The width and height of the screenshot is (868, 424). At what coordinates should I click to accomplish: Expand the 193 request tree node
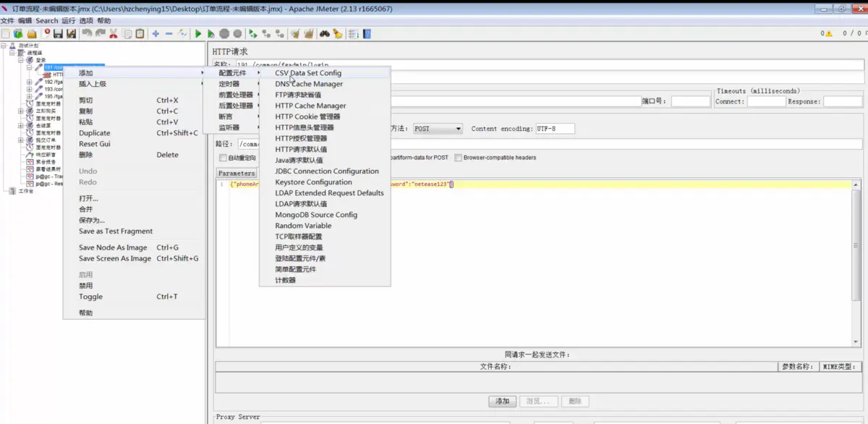(29, 89)
